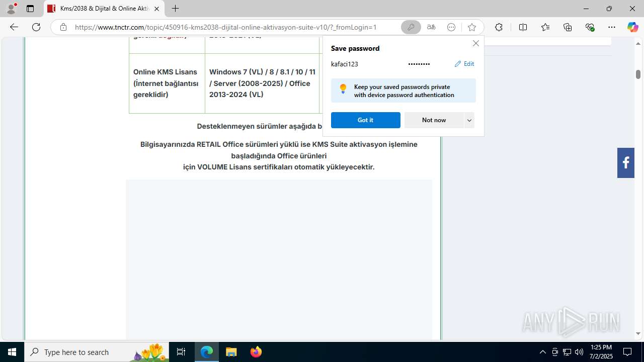Click the scrollbar down arrow
Viewport: 644px width, 362px height.
tap(638, 333)
